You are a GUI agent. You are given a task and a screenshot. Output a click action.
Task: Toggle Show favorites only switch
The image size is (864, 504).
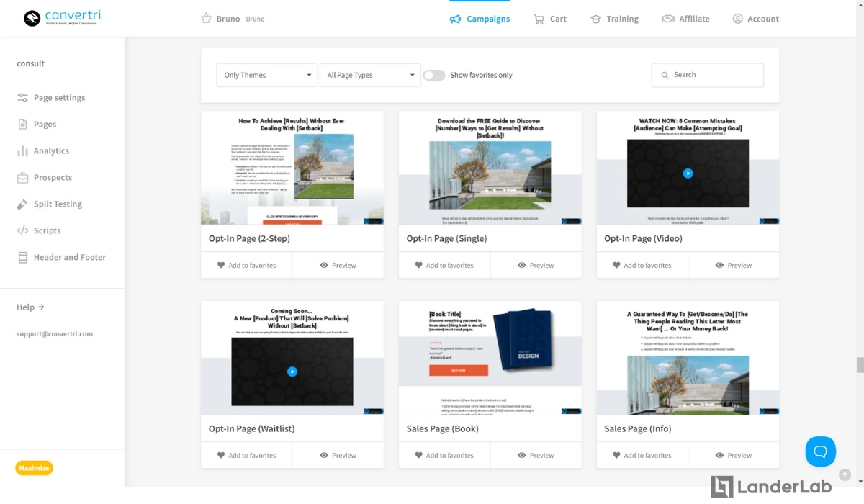pos(434,75)
